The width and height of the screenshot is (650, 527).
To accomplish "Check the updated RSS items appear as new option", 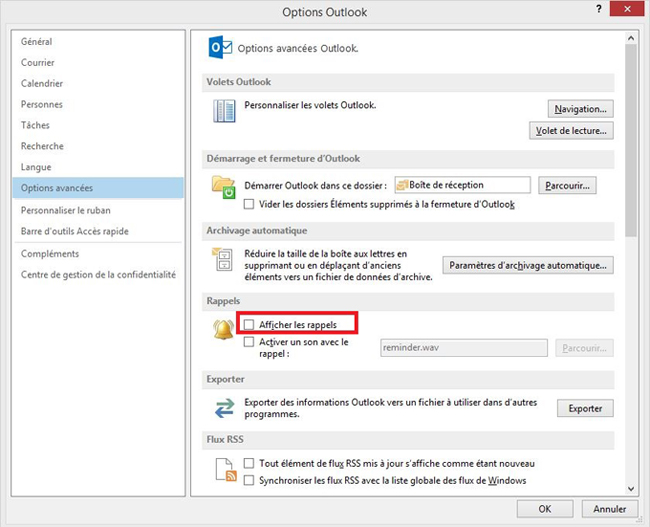I will (249, 463).
